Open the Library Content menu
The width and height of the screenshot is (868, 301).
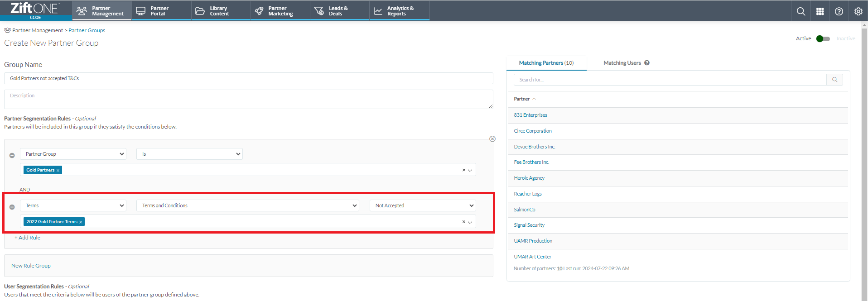[x=221, y=11]
